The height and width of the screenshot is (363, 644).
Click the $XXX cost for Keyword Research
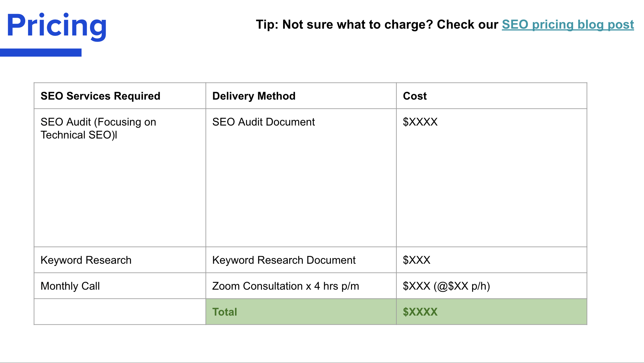pyautogui.click(x=416, y=260)
